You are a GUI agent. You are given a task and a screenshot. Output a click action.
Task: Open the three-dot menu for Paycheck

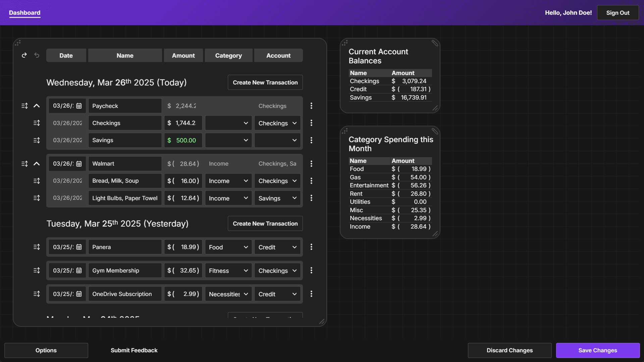[x=311, y=106]
